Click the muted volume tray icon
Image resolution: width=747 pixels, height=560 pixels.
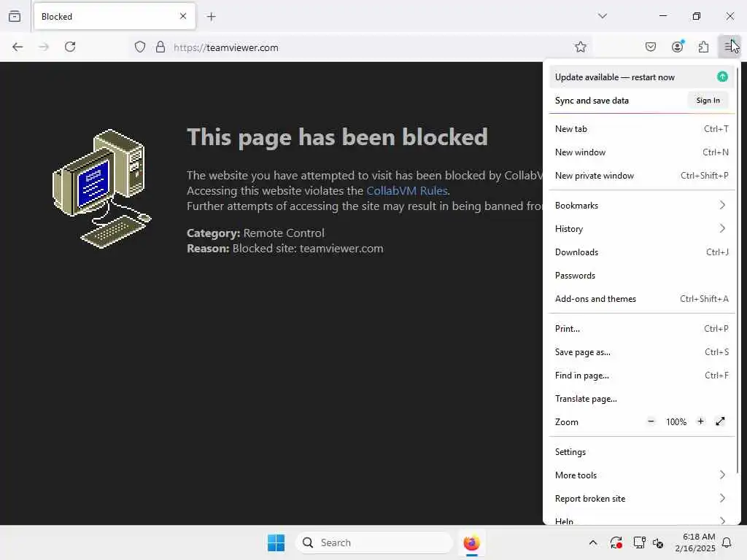tap(658, 542)
